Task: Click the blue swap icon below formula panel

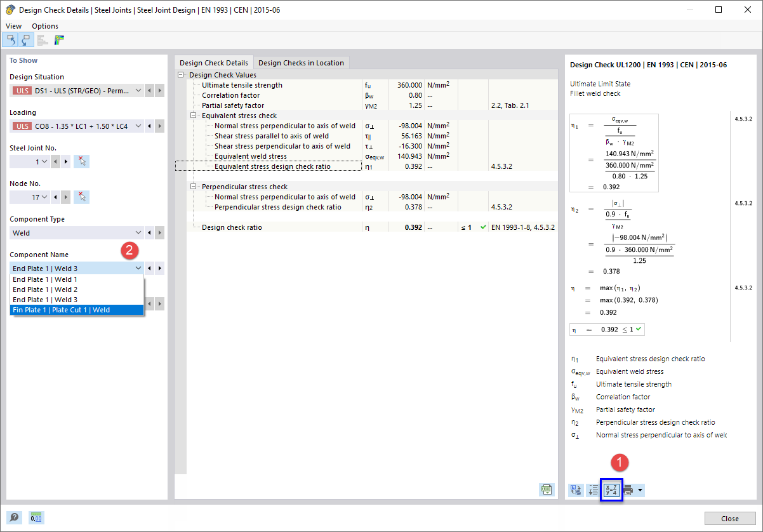Action: coord(576,489)
